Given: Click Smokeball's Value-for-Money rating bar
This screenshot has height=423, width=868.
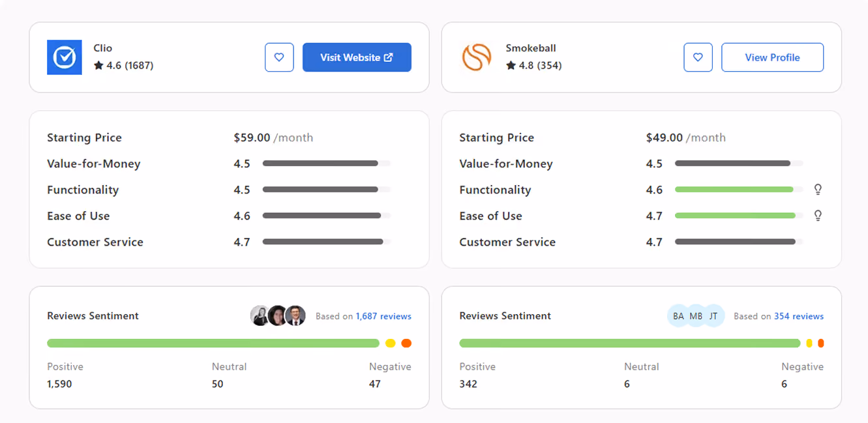Looking at the screenshot, I should [739, 164].
